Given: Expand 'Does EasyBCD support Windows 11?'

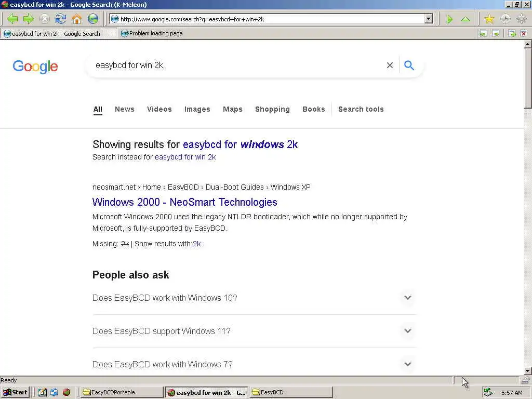Looking at the screenshot, I should (254, 331).
